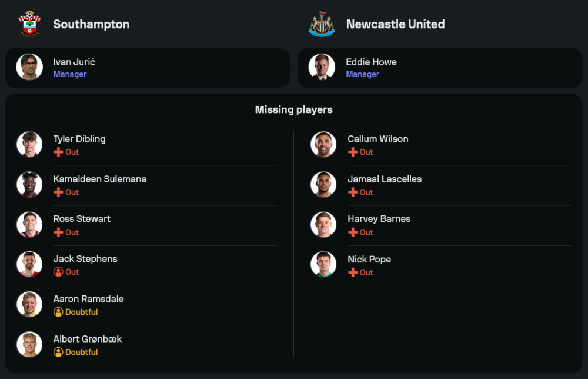This screenshot has width=588, height=379.
Task: Click Jack Stephens' red suspension icon
Action: 58,272
